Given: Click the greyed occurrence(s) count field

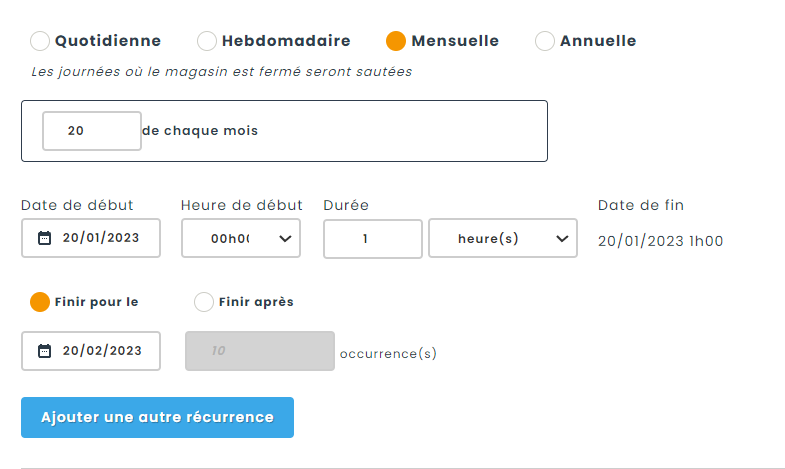Looking at the screenshot, I should [x=260, y=351].
